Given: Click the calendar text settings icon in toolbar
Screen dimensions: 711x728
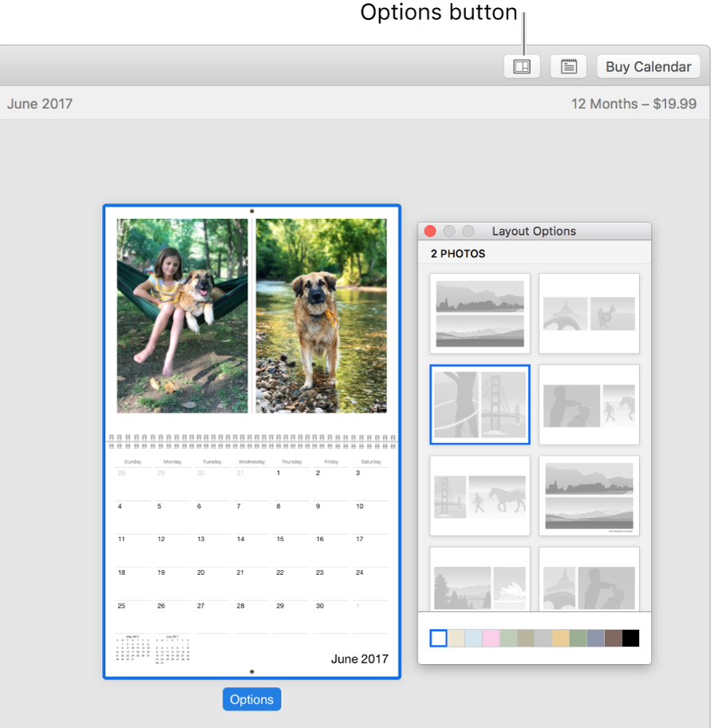Looking at the screenshot, I should click(x=568, y=66).
